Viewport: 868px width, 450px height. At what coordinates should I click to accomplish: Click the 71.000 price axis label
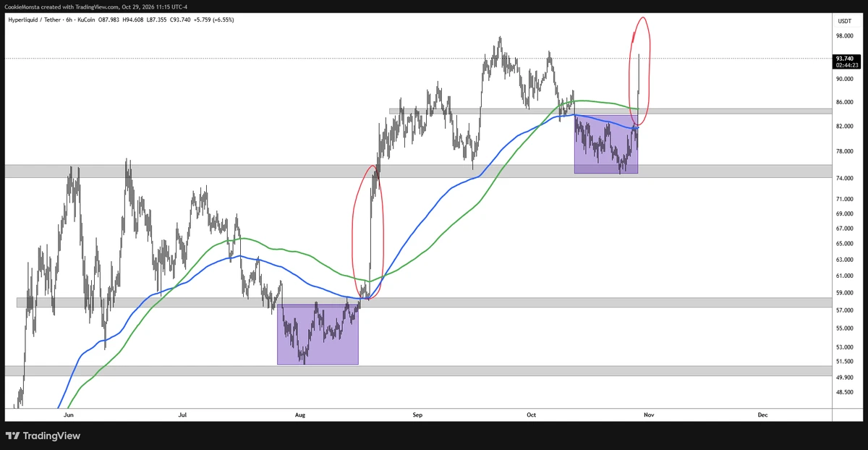coord(845,199)
